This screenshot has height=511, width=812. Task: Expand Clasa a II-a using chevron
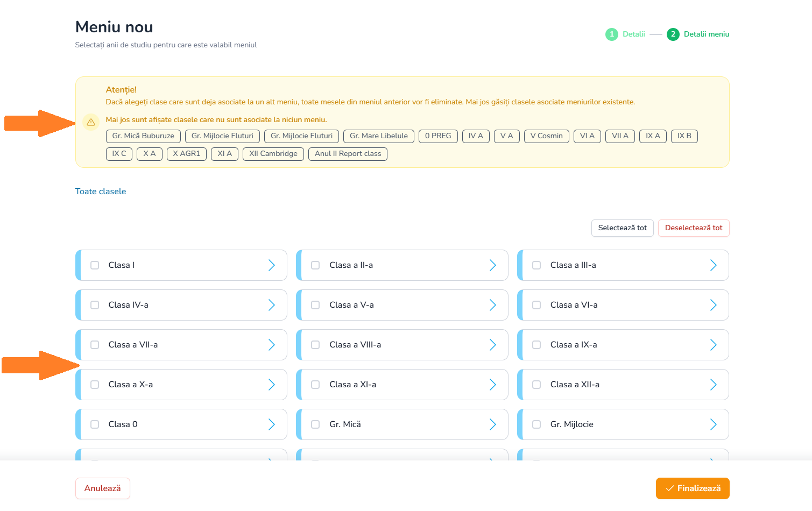492,265
